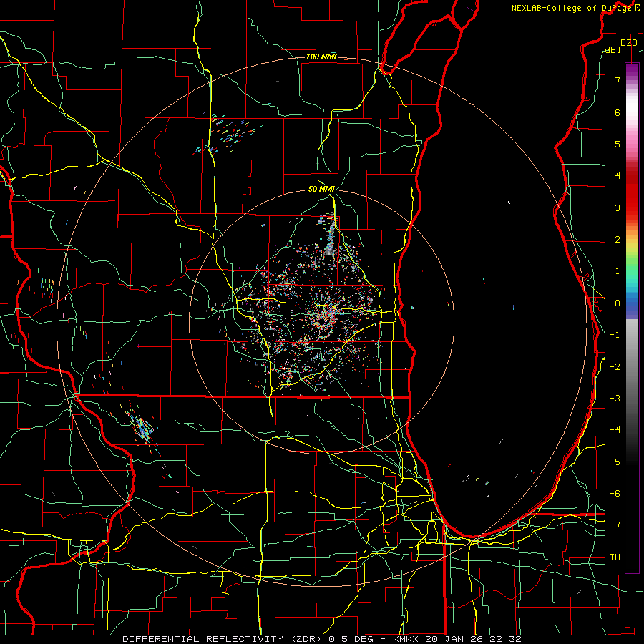
Task: Click the -2 tick on the color scale
Action: point(615,367)
